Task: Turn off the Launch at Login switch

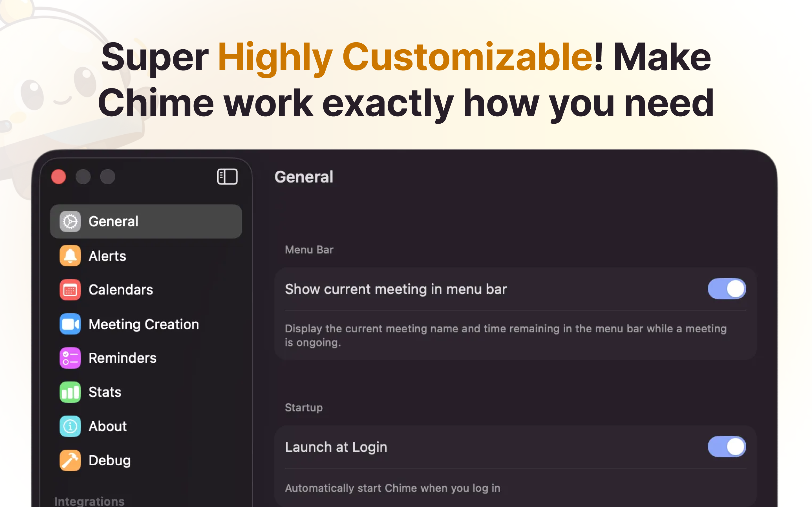Action: pyautogui.click(x=727, y=447)
